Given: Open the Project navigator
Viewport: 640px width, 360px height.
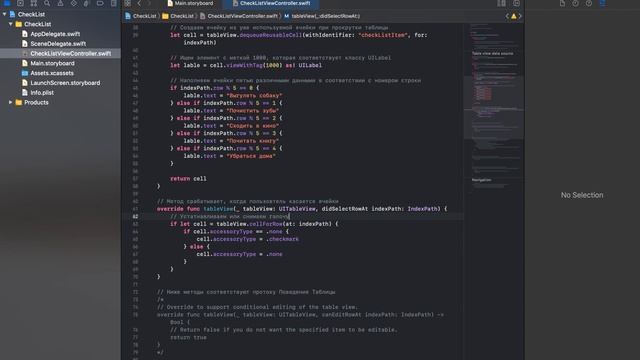Looking at the screenshot, I should [x=7, y=3].
